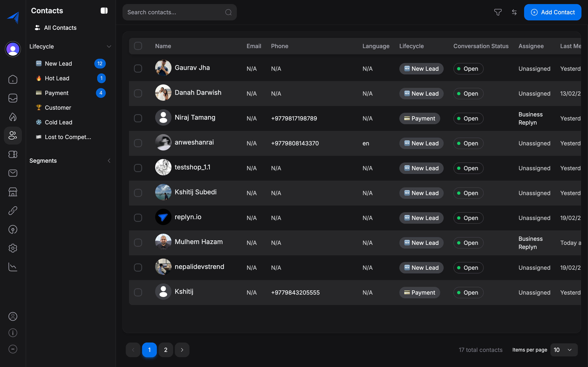Open the Home dashboard icon
Image resolution: width=588 pixels, height=367 pixels.
[12, 79]
